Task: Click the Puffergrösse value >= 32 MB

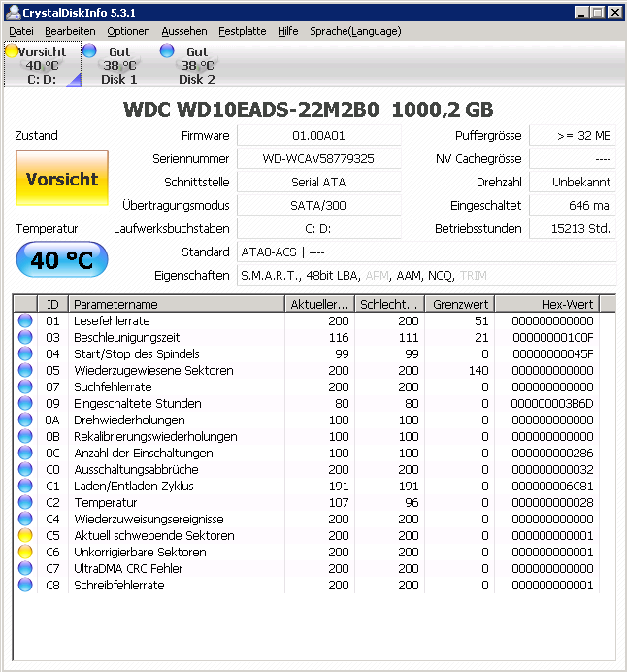Action: (x=573, y=135)
